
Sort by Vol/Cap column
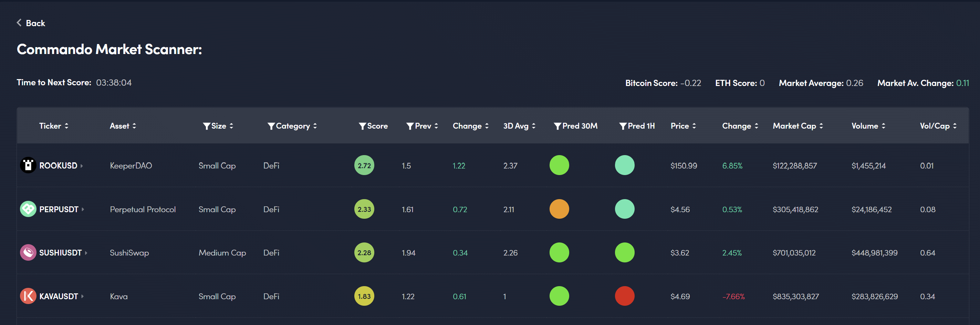click(955, 126)
